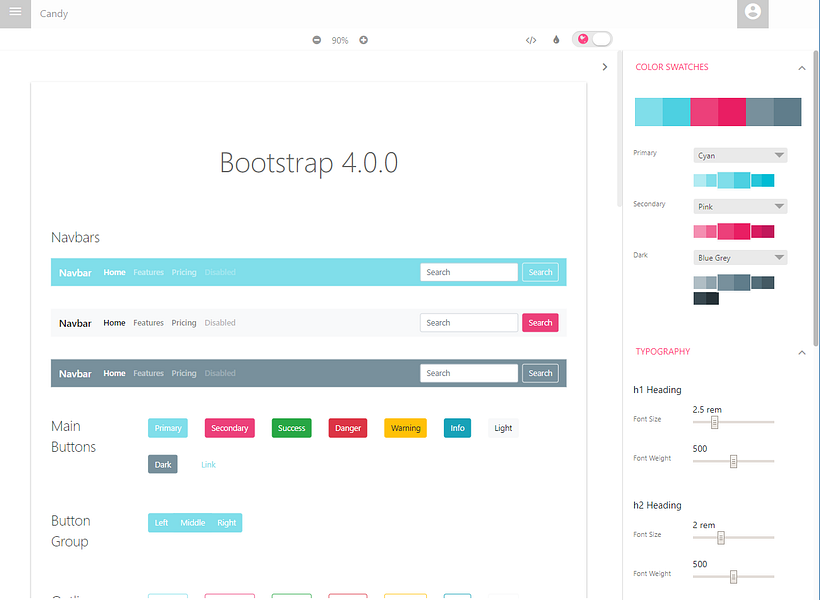Screen dimensions: 820x600
Task: Click the 90% zoom level text
Action: tap(339, 40)
